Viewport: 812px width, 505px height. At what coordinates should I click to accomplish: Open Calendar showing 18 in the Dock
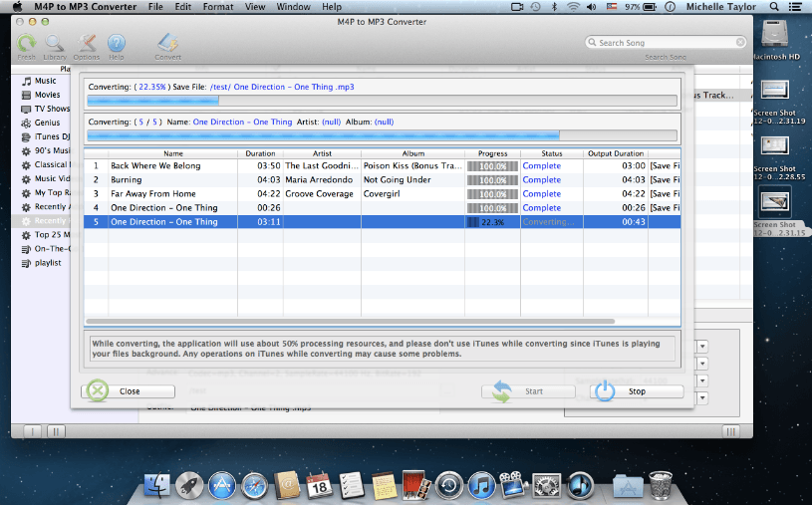pyautogui.click(x=319, y=485)
